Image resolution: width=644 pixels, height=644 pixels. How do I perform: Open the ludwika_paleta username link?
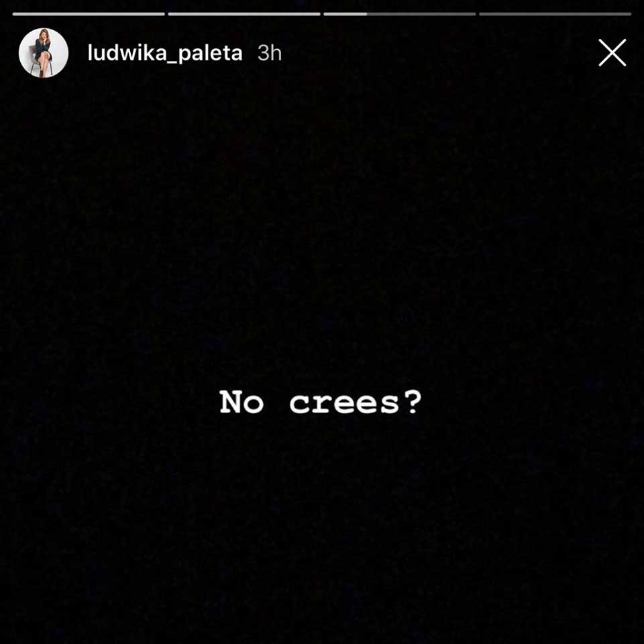pyautogui.click(x=165, y=53)
